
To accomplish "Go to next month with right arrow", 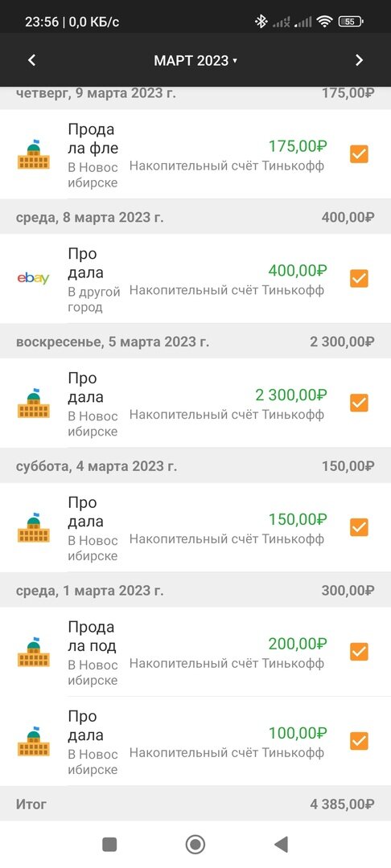I will tap(360, 60).
